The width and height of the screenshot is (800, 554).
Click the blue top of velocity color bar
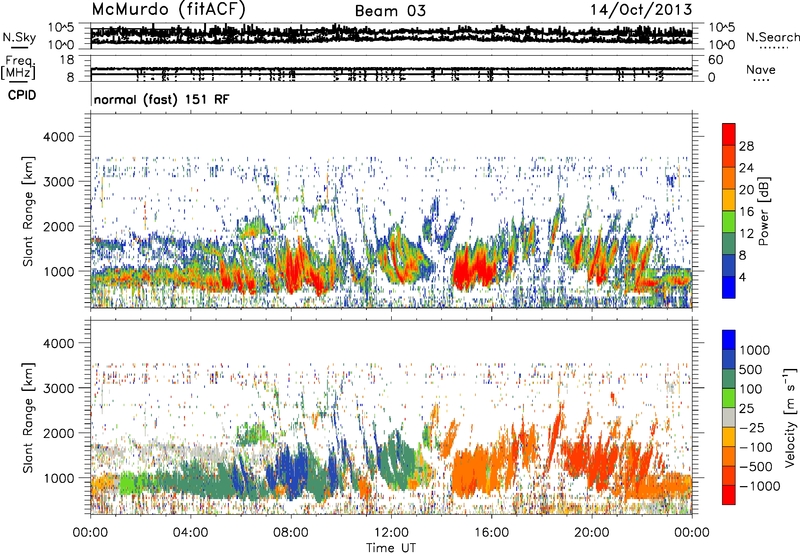click(729, 339)
